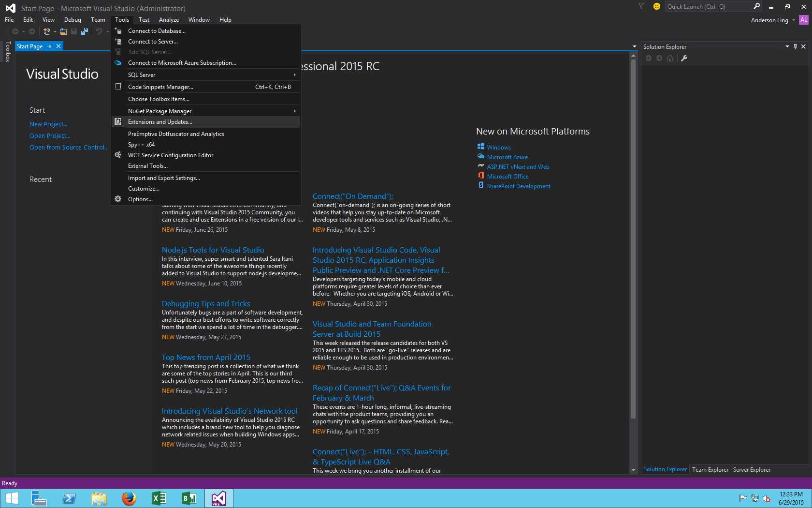Open the Undo history dropdown arrow
This screenshot has width=812, height=508.
107,32
